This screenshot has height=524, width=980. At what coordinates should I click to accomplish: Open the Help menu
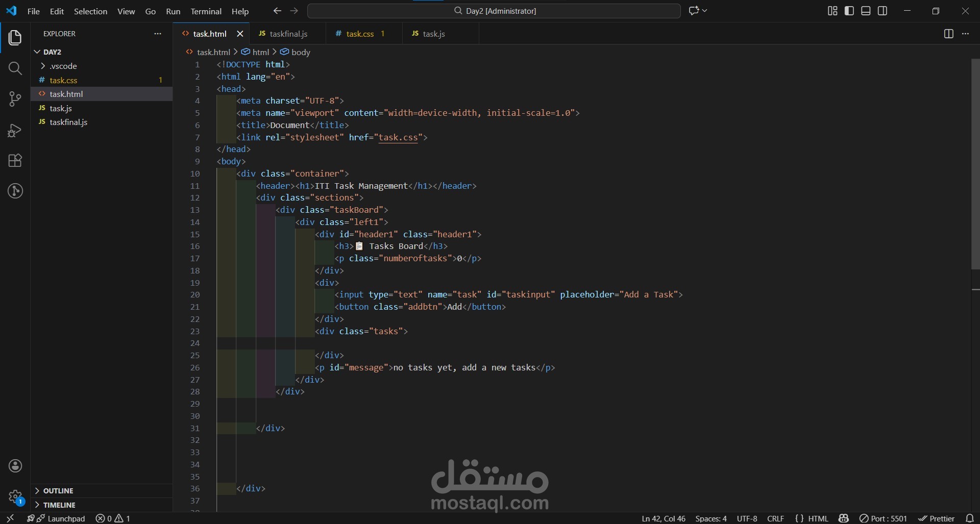point(240,11)
